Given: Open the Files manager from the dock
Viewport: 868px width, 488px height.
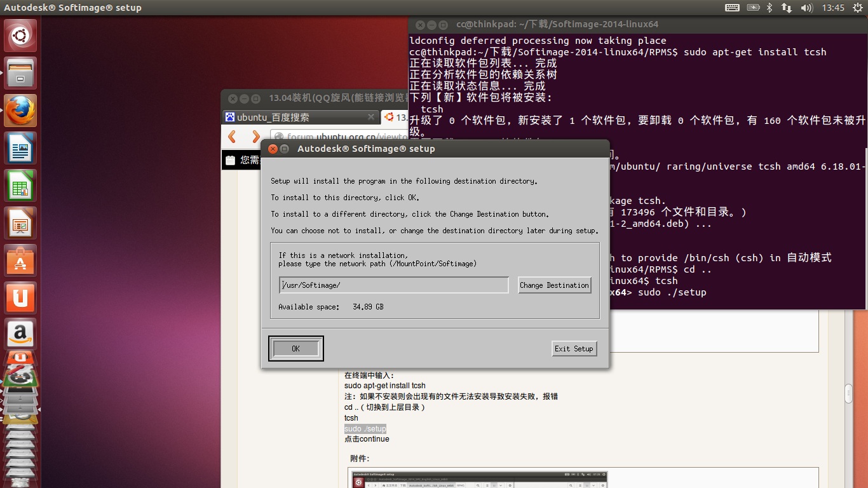Looking at the screenshot, I should pyautogui.click(x=20, y=73).
